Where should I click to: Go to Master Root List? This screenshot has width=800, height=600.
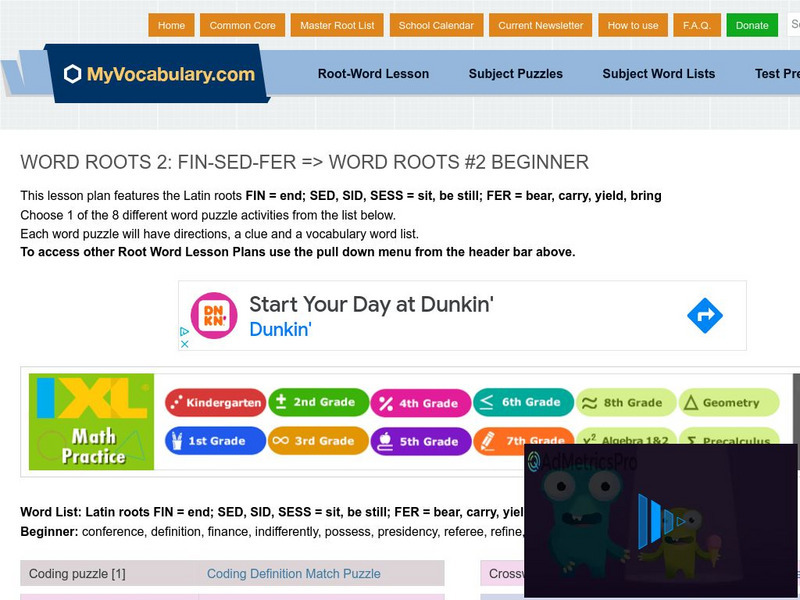tap(337, 26)
